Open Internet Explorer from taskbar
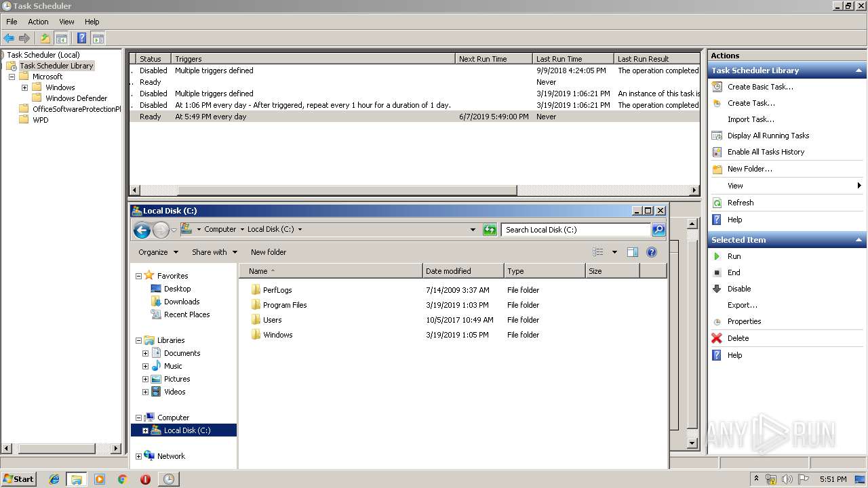 54,479
